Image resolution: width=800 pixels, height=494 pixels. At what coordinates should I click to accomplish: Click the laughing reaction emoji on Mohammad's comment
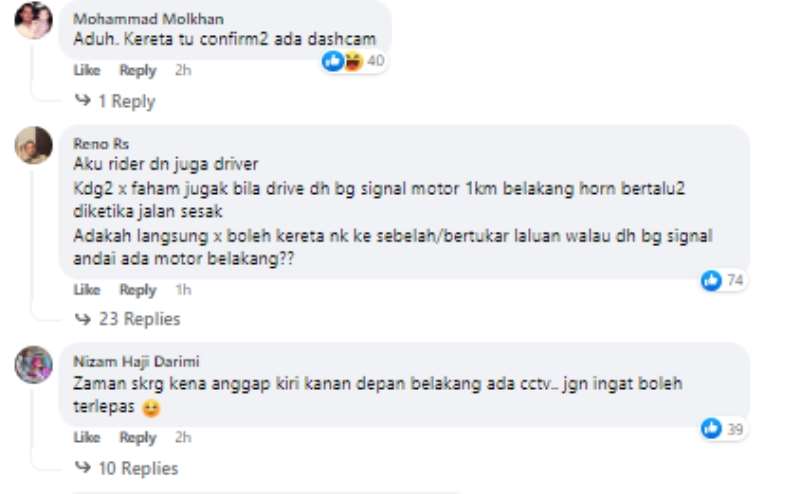click(x=353, y=61)
